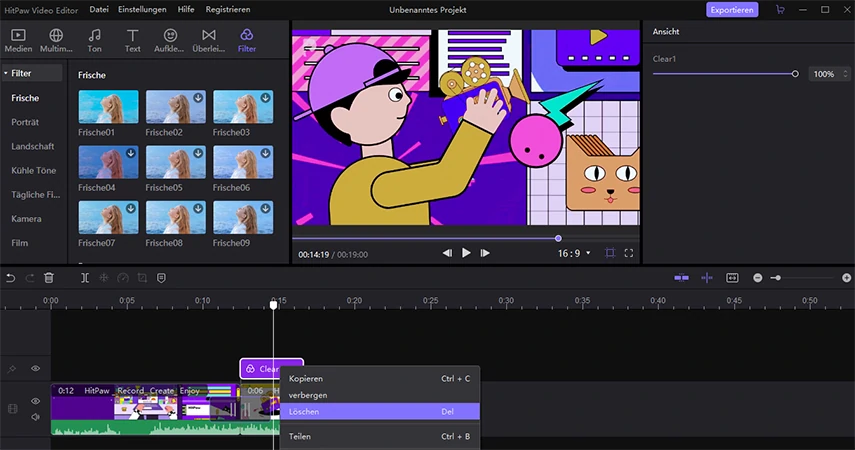Open the Hilfe menu
This screenshot has width=855, height=450.
[x=185, y=9]
